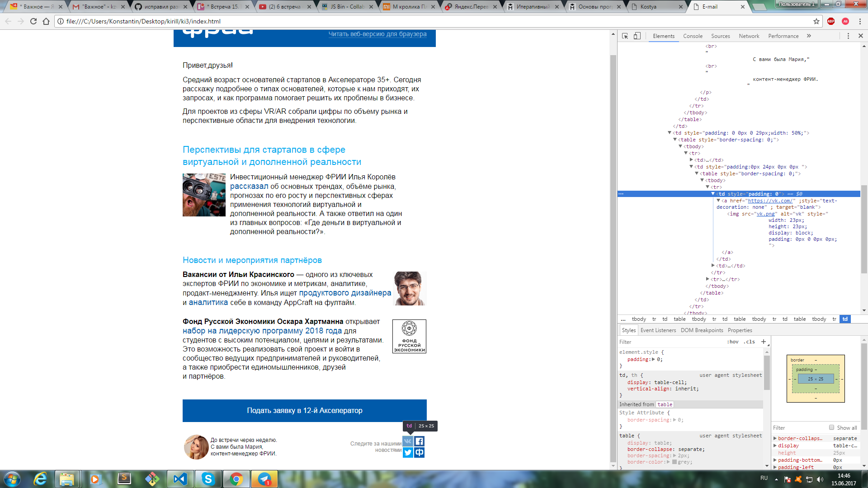This screenshot has height=488, width=868.
Task: Click the volume speaker tray icon
Action: (820, 479)
